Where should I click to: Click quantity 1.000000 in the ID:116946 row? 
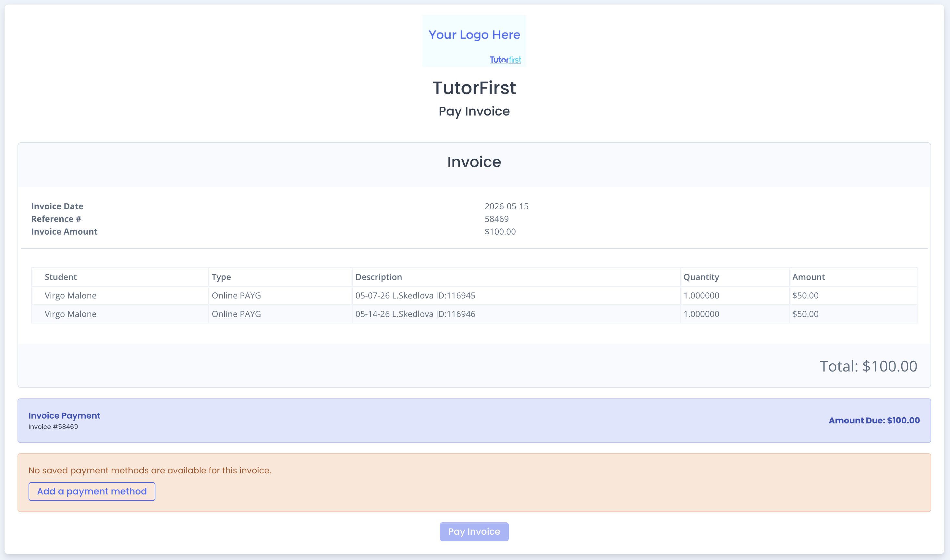pyautogui.click(x=701, y=314)
